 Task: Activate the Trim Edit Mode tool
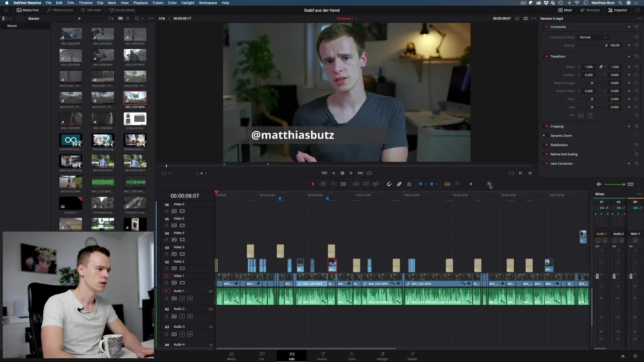point(323,184)
